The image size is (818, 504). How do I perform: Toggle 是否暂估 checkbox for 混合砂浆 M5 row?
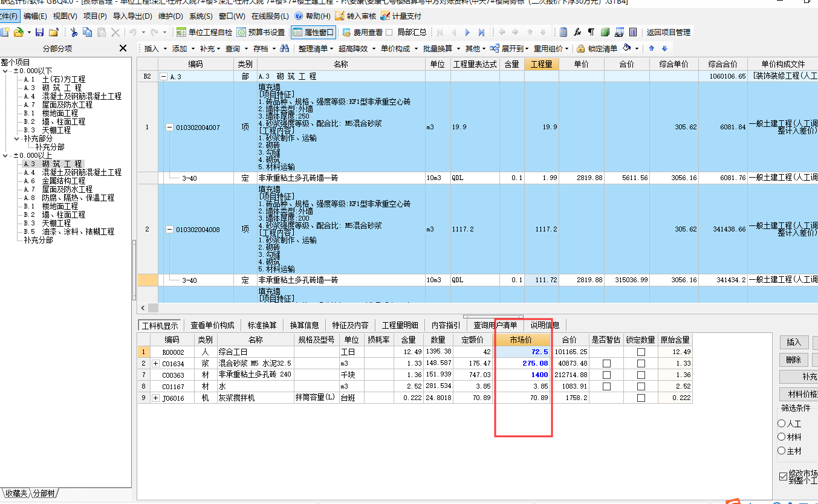click(x=606, y=363)
